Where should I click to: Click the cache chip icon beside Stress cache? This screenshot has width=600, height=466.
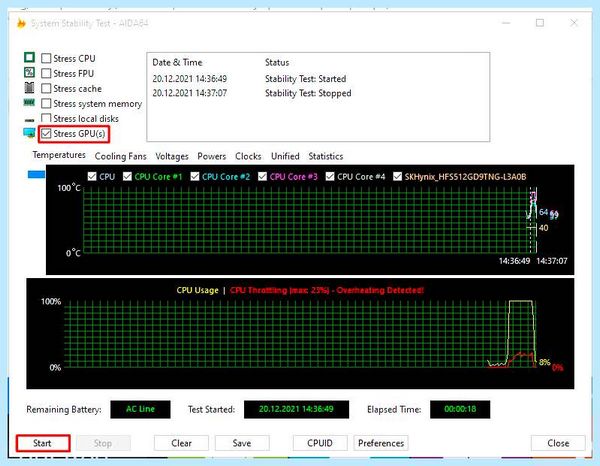pyautogui.click(x=29, y=88)
